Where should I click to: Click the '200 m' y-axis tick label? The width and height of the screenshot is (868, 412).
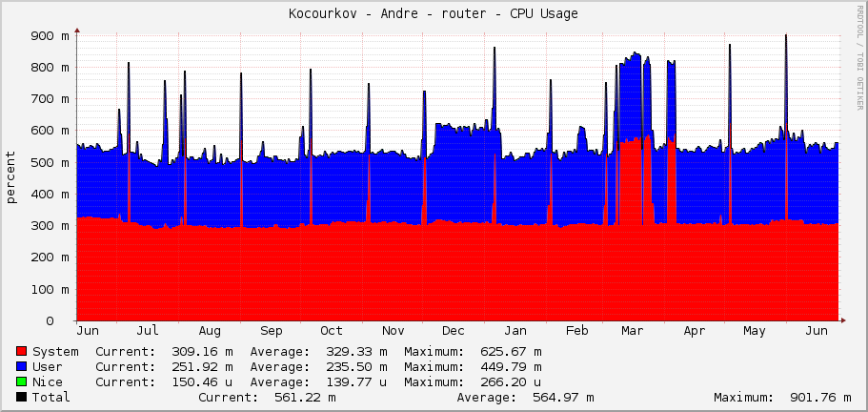50,257
